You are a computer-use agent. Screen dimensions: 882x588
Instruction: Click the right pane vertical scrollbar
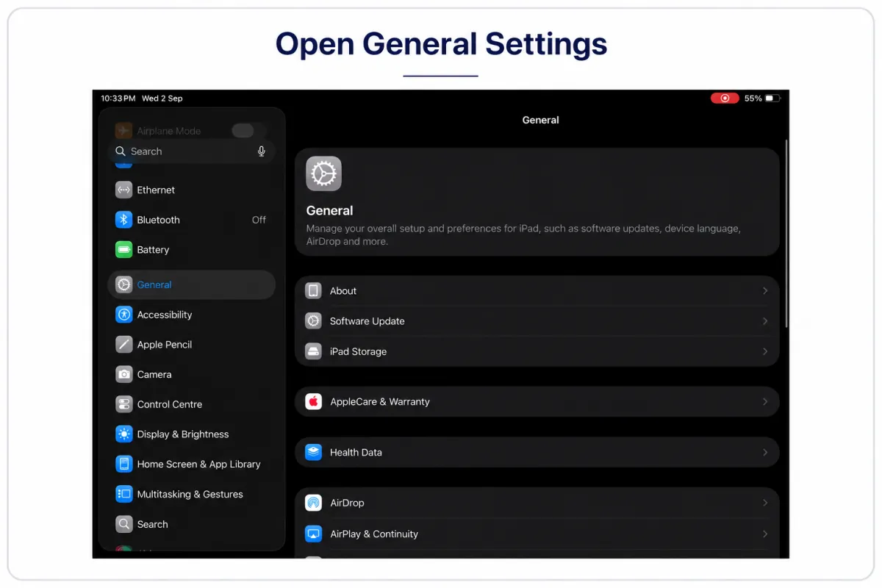[x=786, y=234]
